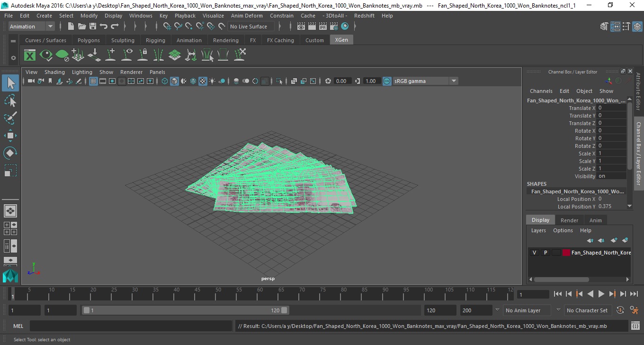Switch to the Polygons shelf tab

tap(89, 40)
